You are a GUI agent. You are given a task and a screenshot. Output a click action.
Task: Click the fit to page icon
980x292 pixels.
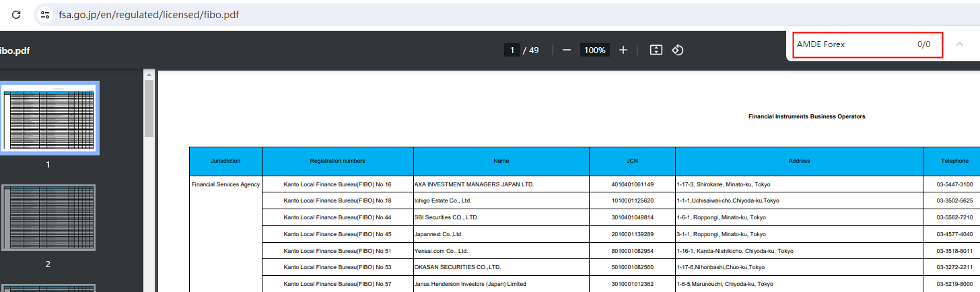[x=656, y=50]
